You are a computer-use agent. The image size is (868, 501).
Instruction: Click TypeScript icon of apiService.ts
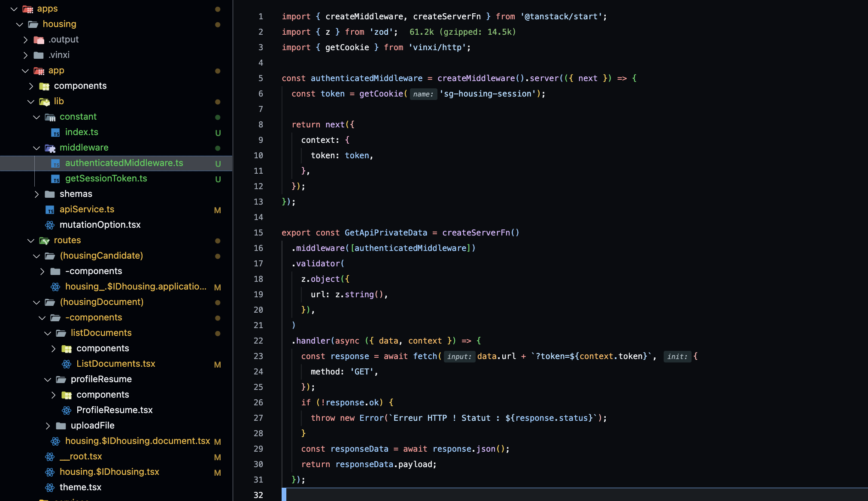tap(50, 210)
